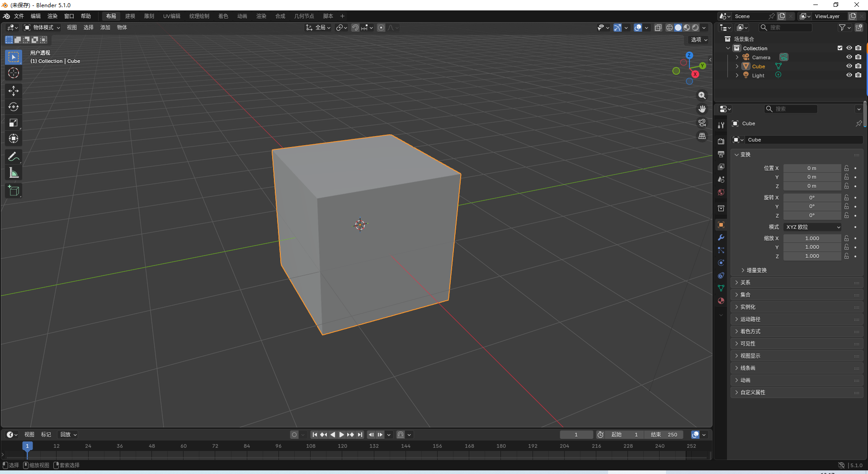Uncheck the Collection checkbox in the outliner
Viewport: 868px width, 474px height.
pos(840,48)
